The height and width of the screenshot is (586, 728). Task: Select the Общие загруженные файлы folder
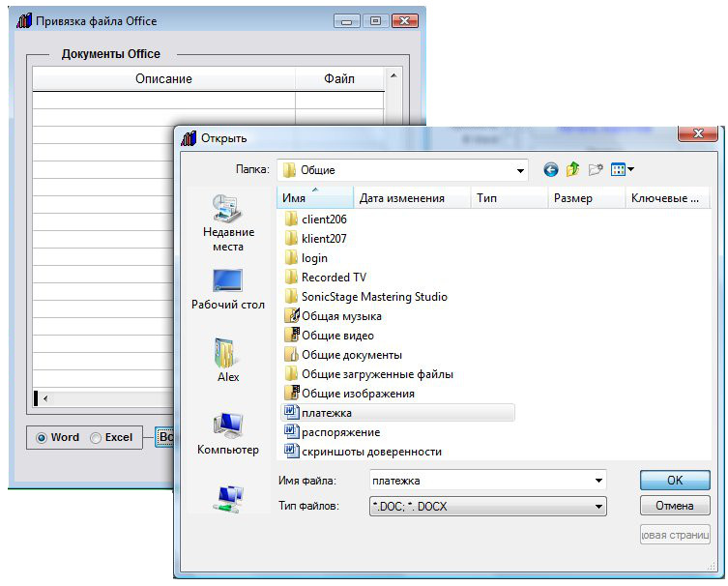coord(368,374)
